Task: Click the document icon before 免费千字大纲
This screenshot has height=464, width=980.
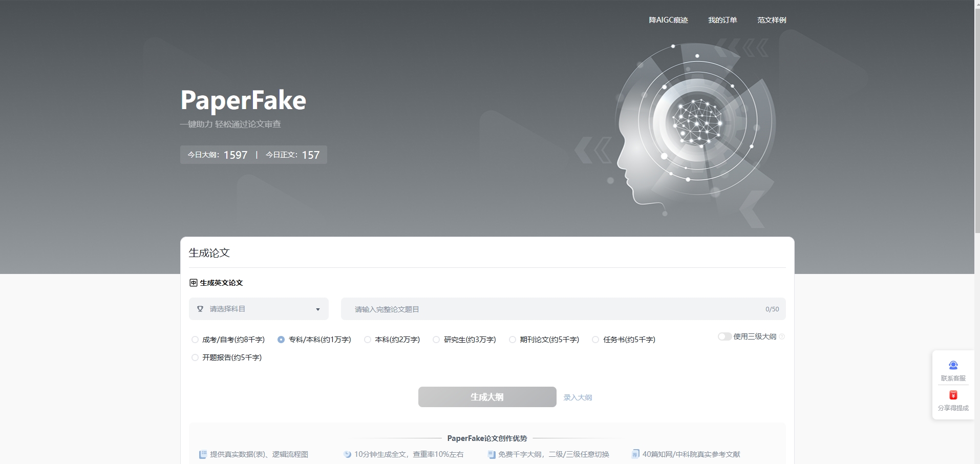Action: coord(492,454)
